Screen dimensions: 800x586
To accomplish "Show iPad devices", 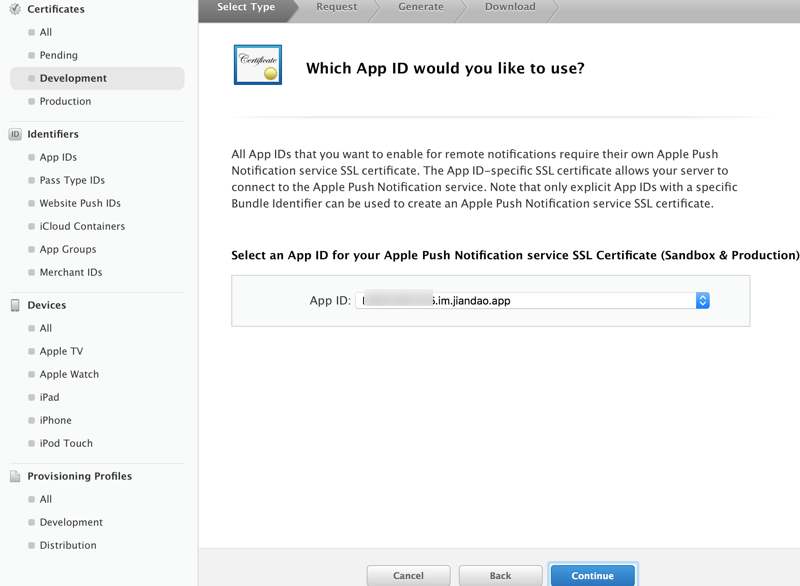I will (x=49, y=397).
